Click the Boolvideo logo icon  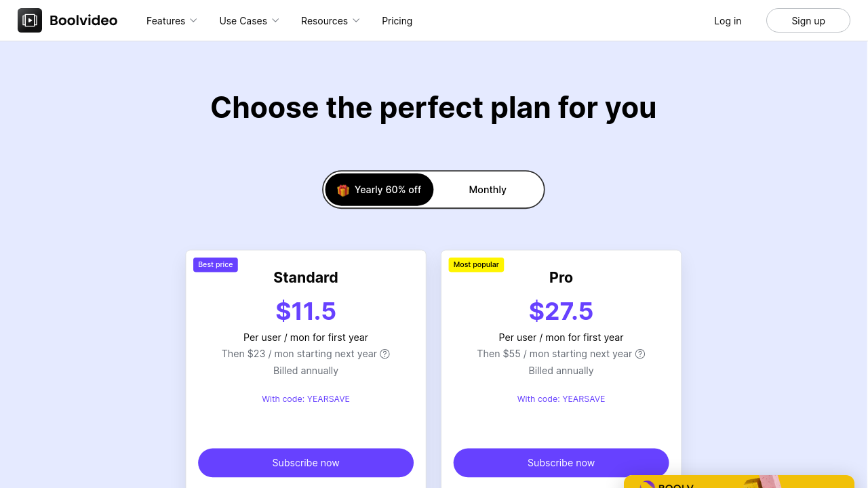(30, 20)
